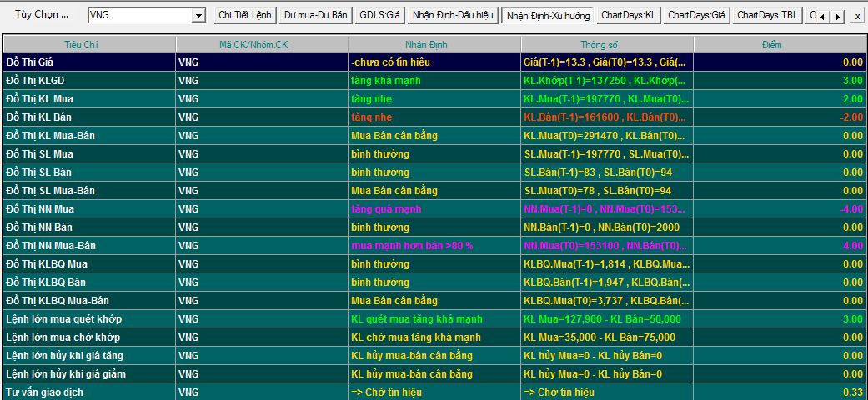Click the 4.00 score for NN Mua-Bán
The width and height of the screenshot is (868, 400).
(x=780, y=246)
